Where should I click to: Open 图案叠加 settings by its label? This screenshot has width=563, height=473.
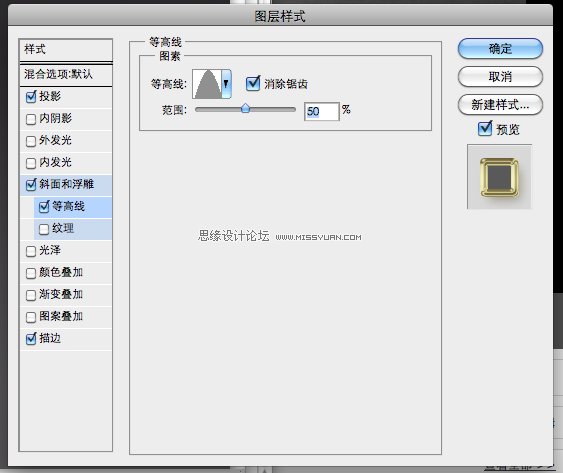point(61,316)
